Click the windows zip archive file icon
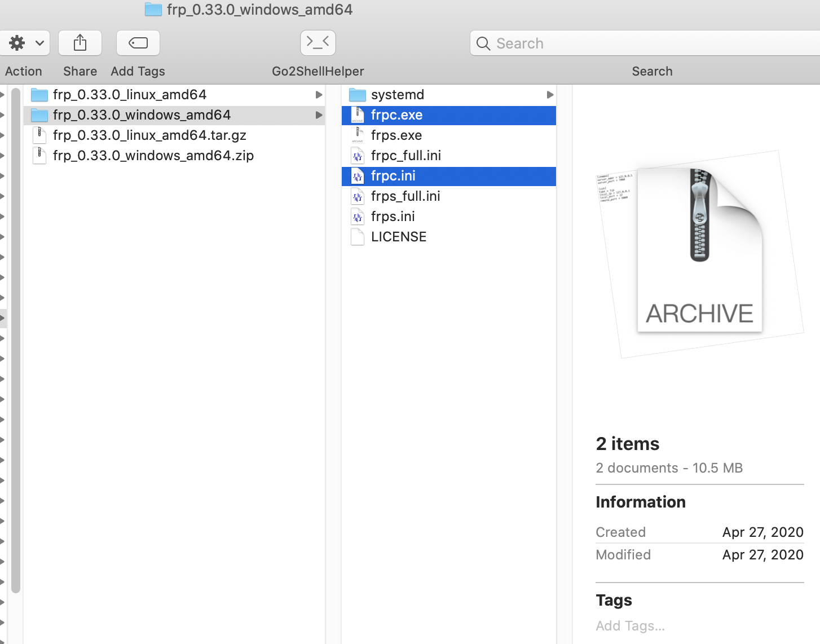 (x=39, y=156)
